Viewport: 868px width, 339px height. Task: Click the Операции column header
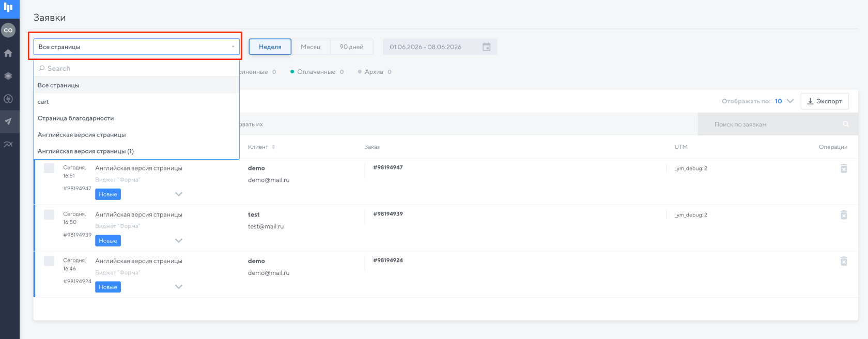833,147
